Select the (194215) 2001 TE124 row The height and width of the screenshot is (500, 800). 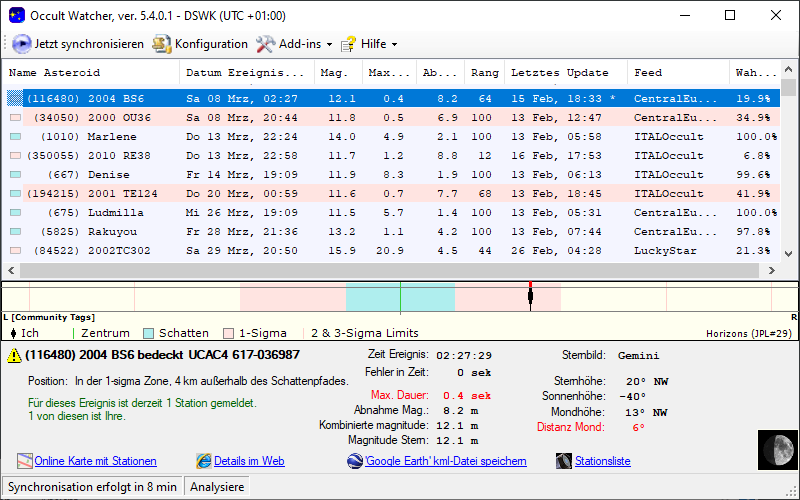tap(392, 193)
